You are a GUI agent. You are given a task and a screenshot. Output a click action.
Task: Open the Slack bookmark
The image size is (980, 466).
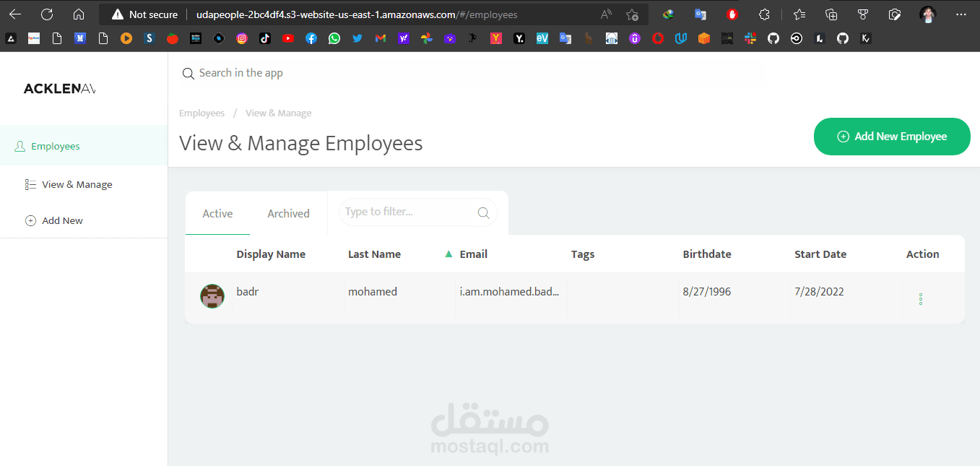tap(750, 39)
